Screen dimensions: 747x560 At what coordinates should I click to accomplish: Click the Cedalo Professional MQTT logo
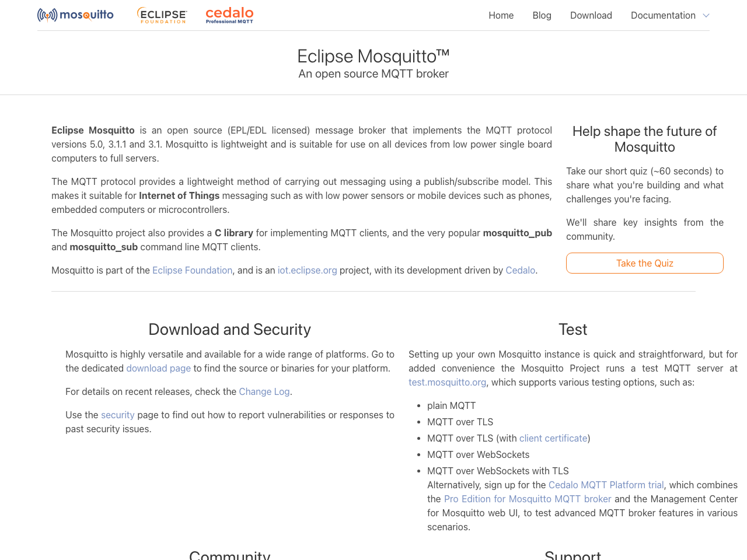click(x=229, y=14)
